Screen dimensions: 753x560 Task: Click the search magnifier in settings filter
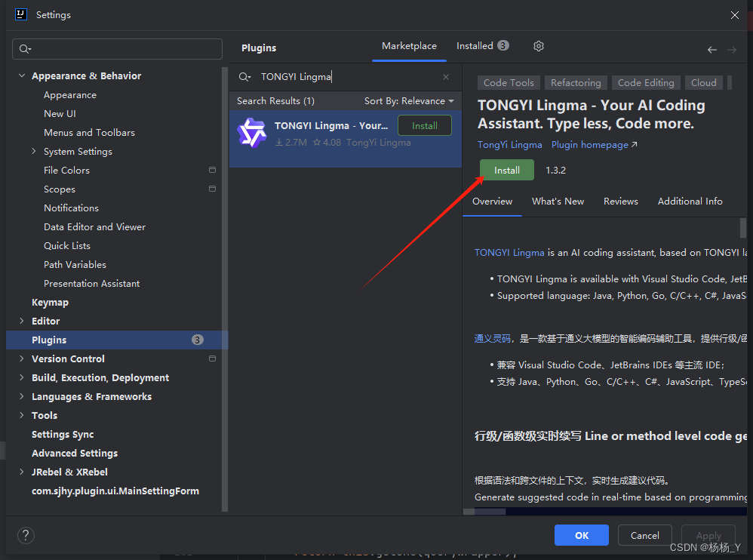pyautogui.click(x=25, y=49)
